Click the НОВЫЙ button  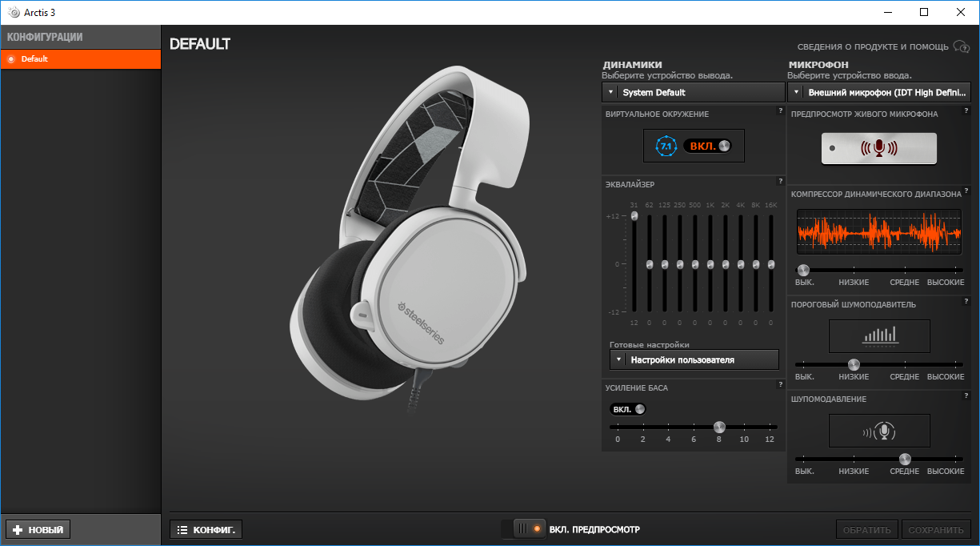click(x=38, y=529)
